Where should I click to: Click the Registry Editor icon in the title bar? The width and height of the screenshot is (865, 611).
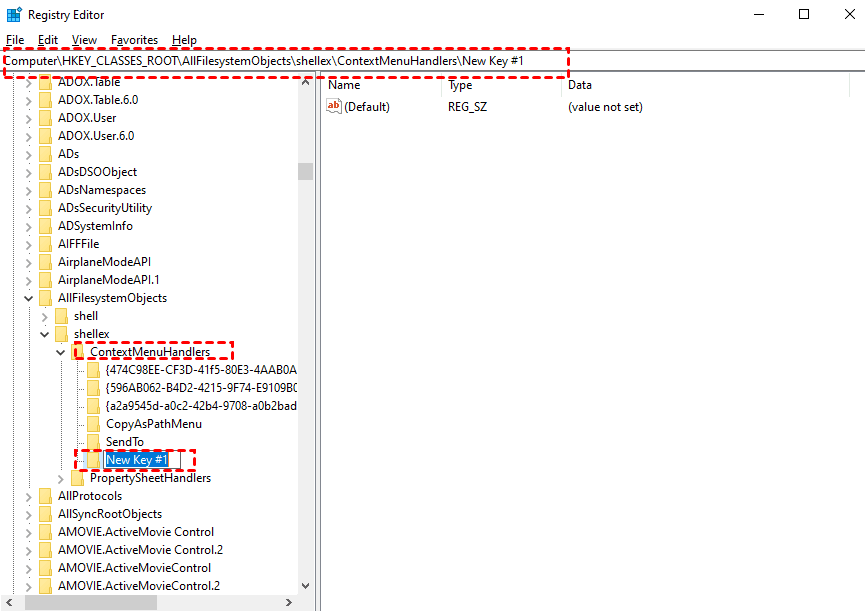[x=14, y=14]
